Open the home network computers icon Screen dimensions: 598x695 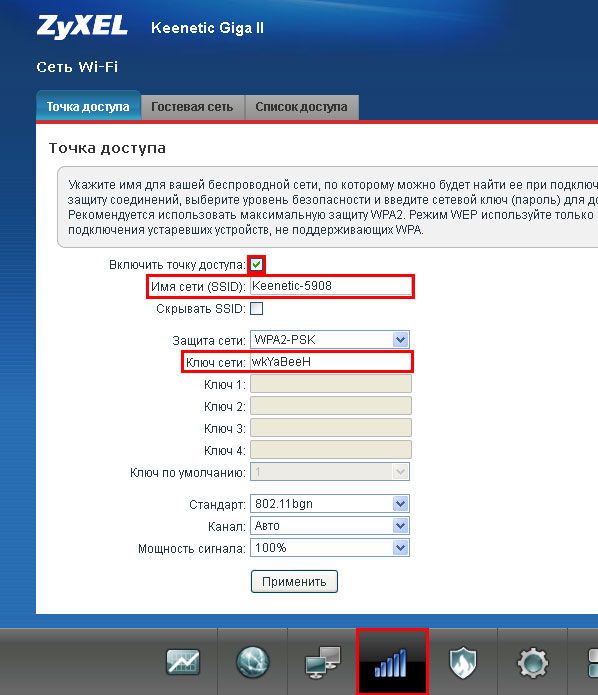(323, 663)
